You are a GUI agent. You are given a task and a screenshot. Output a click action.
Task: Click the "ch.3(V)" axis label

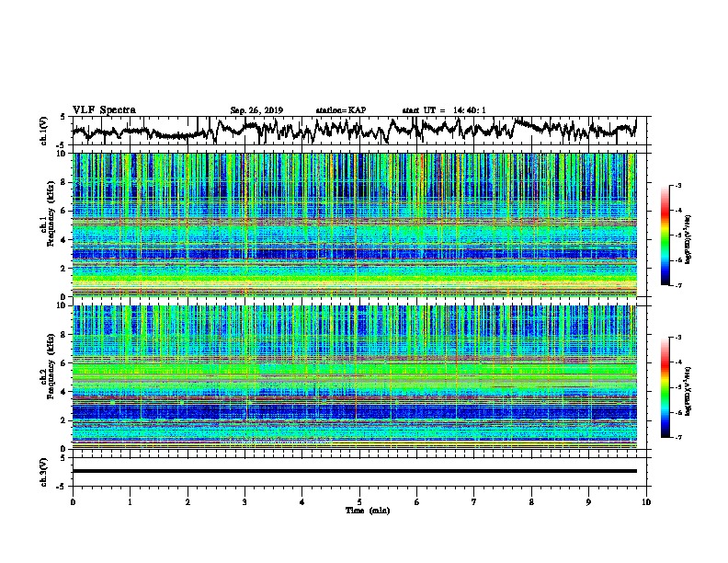[x=44, y=472]
